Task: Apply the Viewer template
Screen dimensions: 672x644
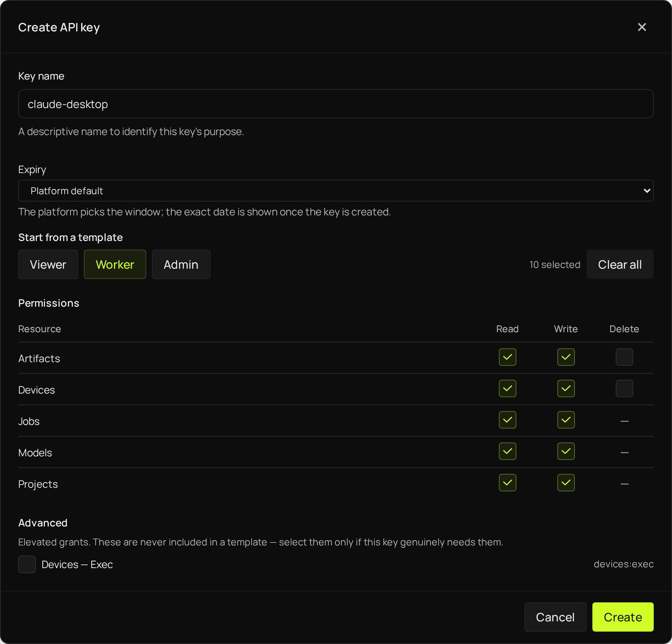Action: [48, 264]
